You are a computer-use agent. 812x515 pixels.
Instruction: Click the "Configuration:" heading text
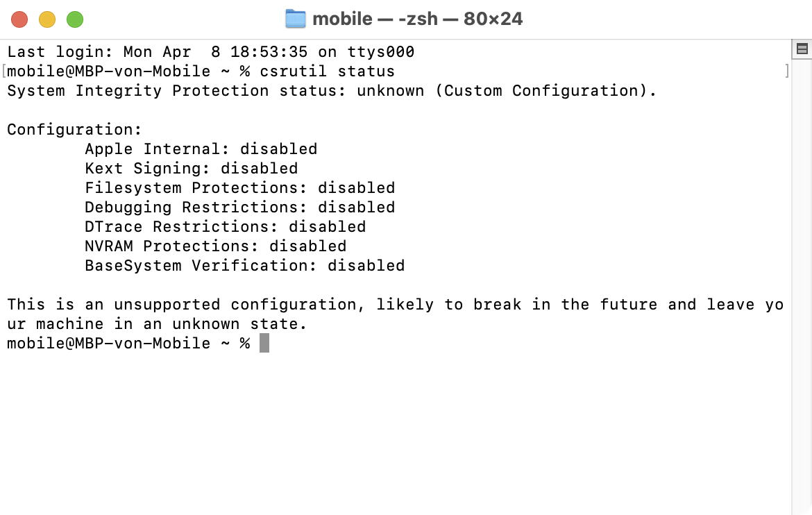click(x=74, y=130)
